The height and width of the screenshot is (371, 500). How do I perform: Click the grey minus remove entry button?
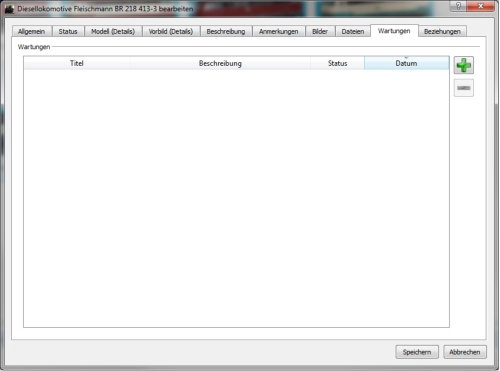[463, 88]
